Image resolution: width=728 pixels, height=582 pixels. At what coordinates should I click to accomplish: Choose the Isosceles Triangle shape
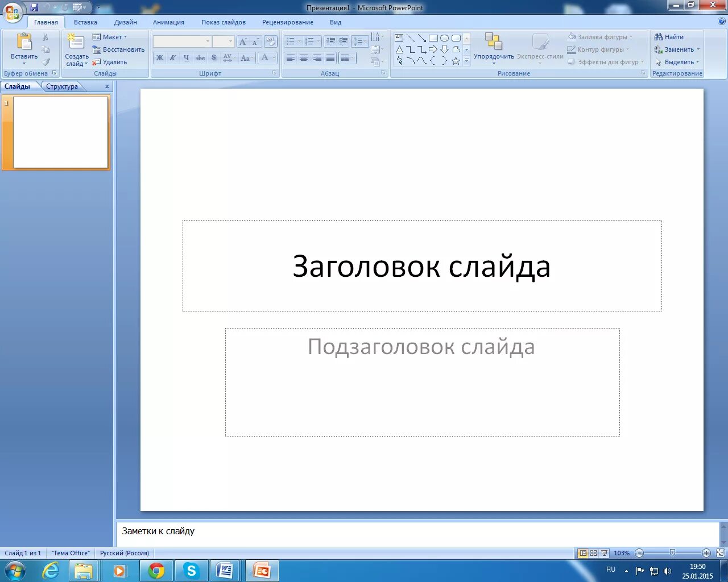(x=399, y=49)
